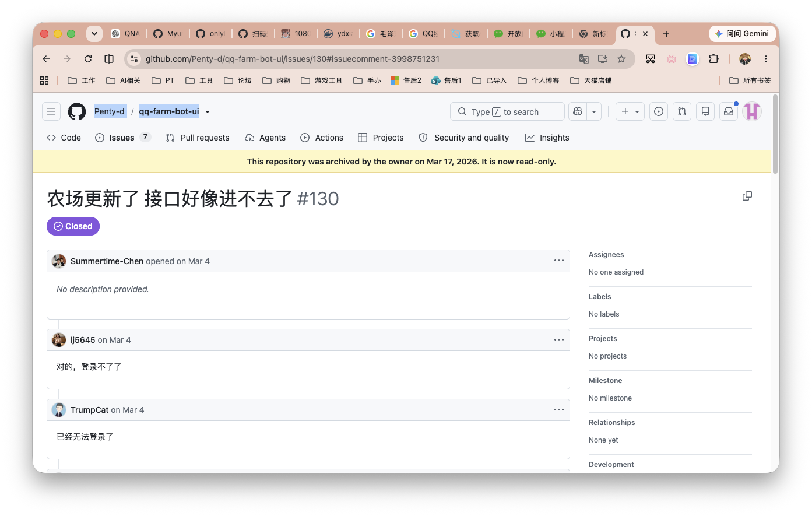Image resolution: width=812 pixels, height=516 pixels.
Task: Open the hamburger navigation menu
Action: [x=51, y=111]
